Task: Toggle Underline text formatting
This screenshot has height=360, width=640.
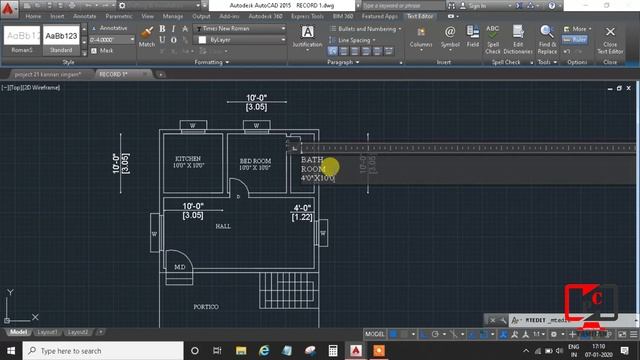Action: tap(162, 40)
